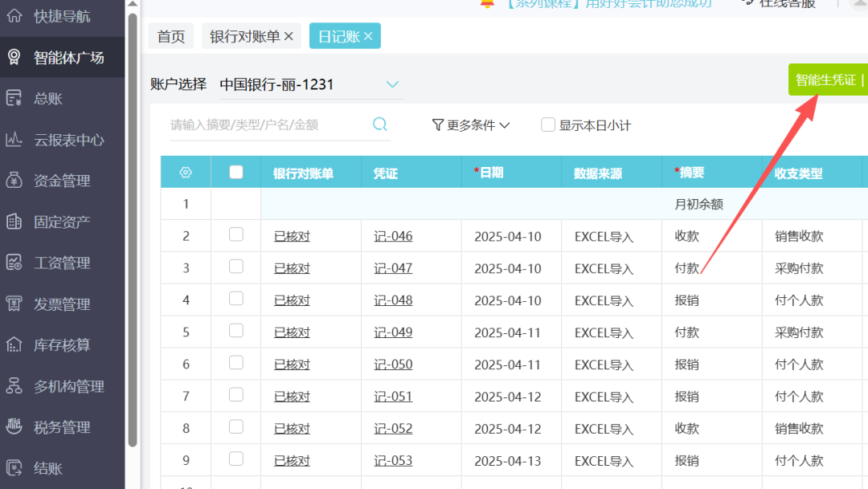The image size is (868, 489).
Task: Open the 总账 module
Action: [56, 98]
